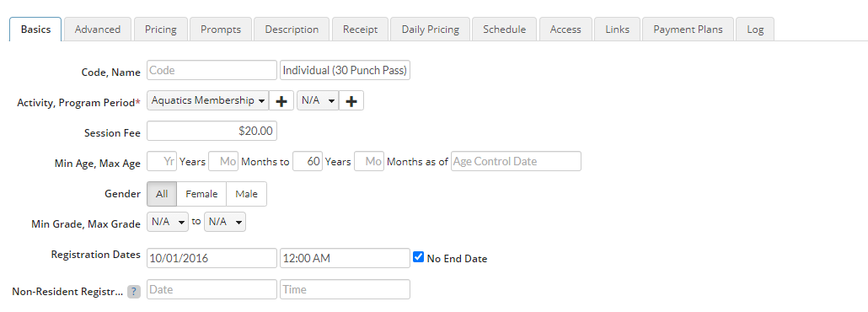Go to the Description tab
The height and width of the screenshot is (312, 868).
(x=292, y=30)
